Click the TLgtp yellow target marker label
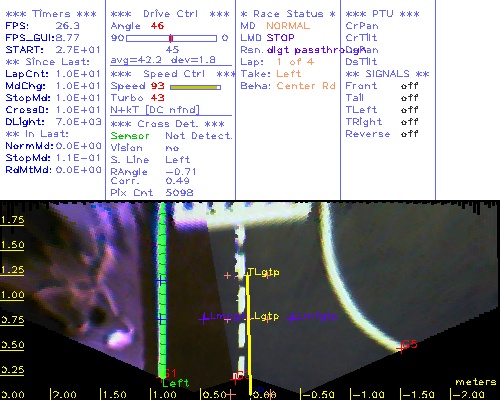The height and width of the screenshot is (400, 500). point(264,272)
